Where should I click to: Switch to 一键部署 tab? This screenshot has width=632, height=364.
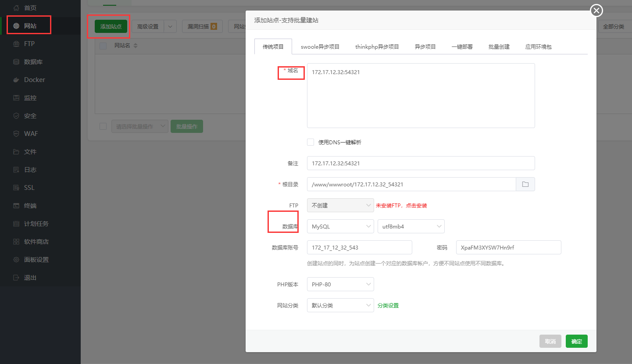click(462, 46)
